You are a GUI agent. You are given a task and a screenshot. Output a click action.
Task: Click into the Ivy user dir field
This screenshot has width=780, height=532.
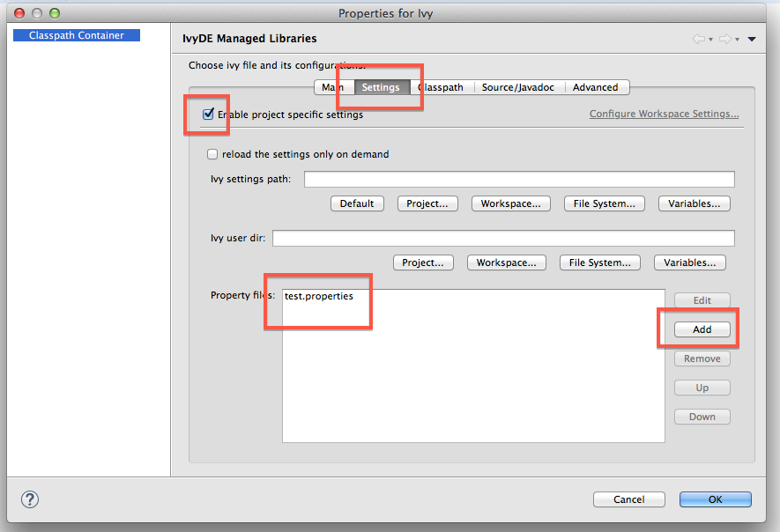click(503, 238)
